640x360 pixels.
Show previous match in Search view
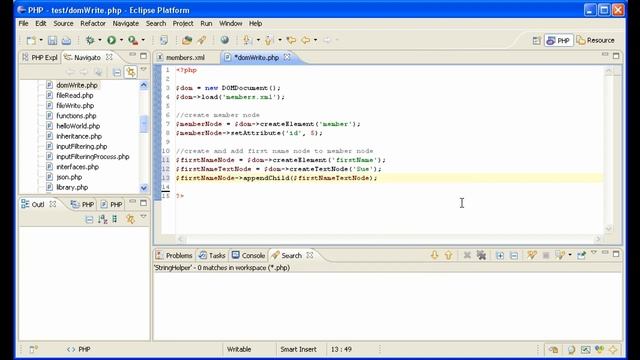449,255
